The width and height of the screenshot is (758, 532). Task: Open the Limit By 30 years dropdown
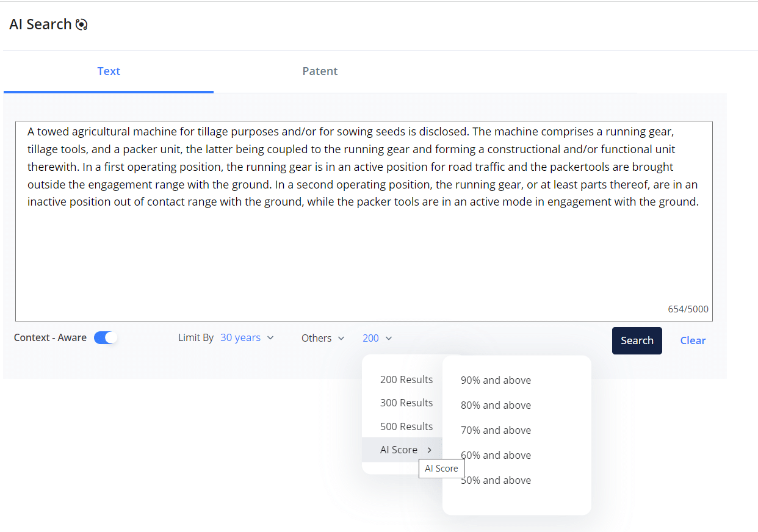tap(247, 337)
